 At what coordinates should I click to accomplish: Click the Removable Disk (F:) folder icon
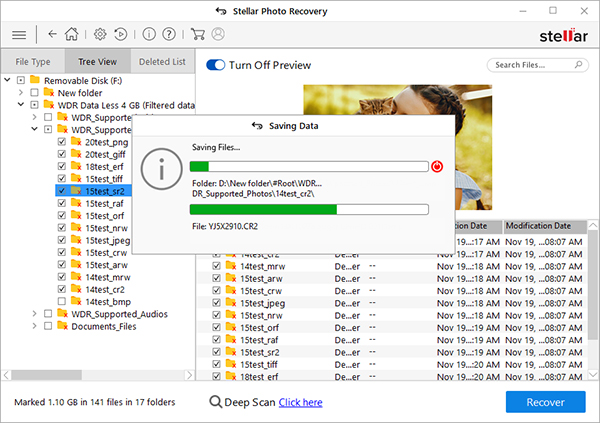point(35,80)
